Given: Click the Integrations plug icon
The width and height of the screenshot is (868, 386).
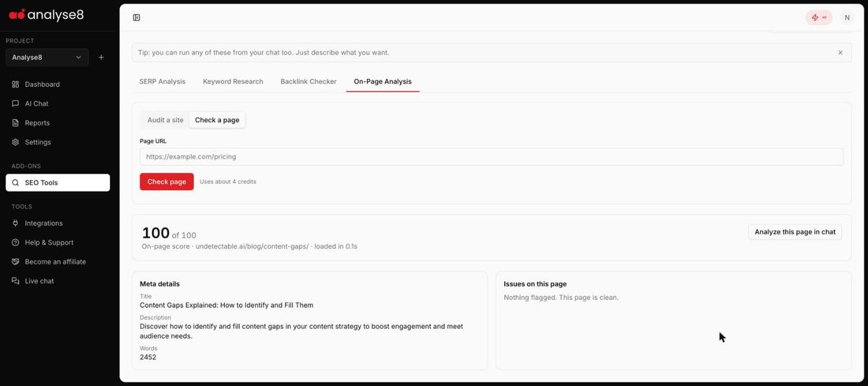Looking at the screenshot, I should pyautogui.click(x=16, y=223).
